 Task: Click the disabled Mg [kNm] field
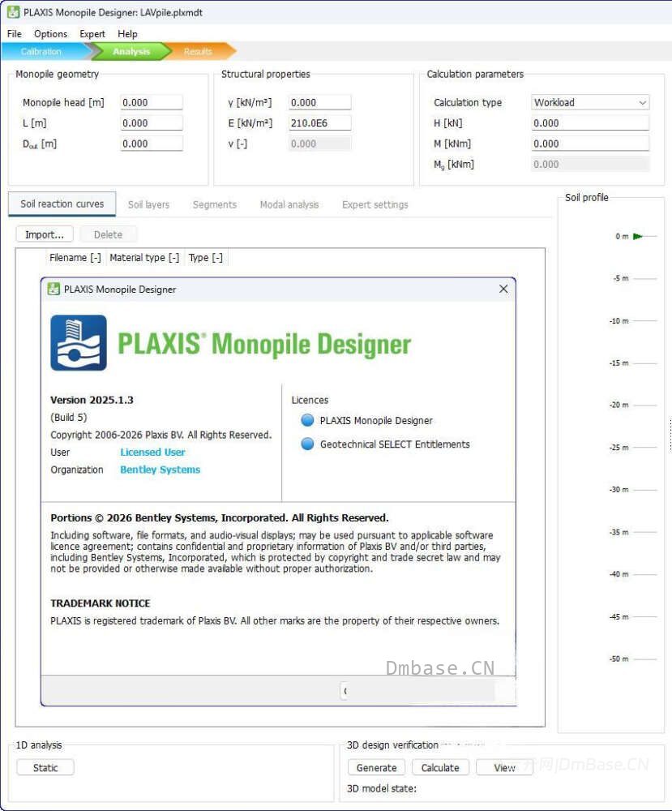click(590, 165)
